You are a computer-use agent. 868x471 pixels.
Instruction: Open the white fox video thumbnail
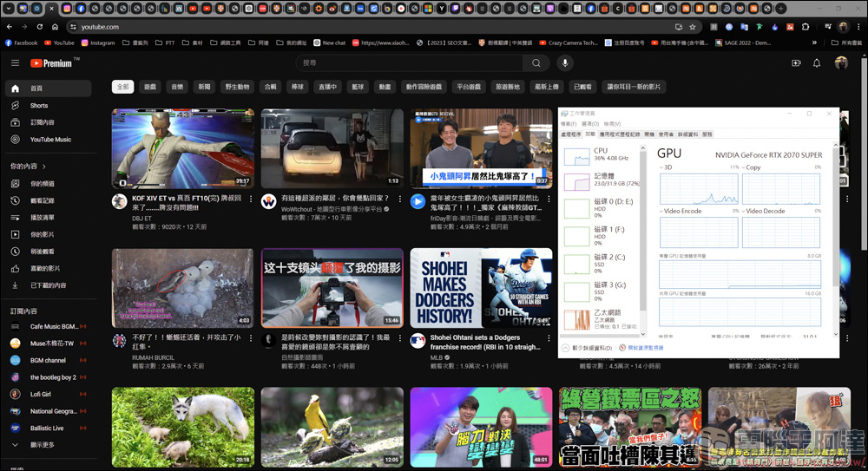coord(183,428)
